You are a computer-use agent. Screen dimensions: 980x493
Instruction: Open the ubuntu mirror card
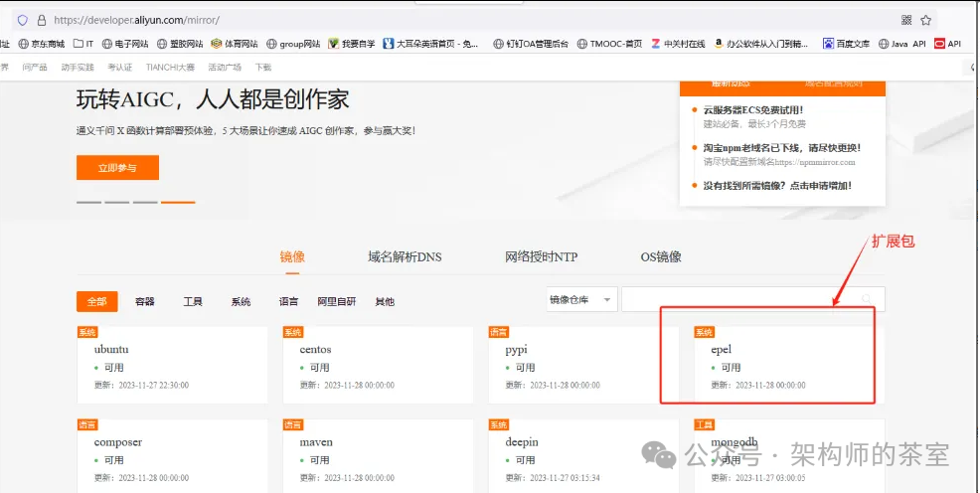tap(172, 365)
